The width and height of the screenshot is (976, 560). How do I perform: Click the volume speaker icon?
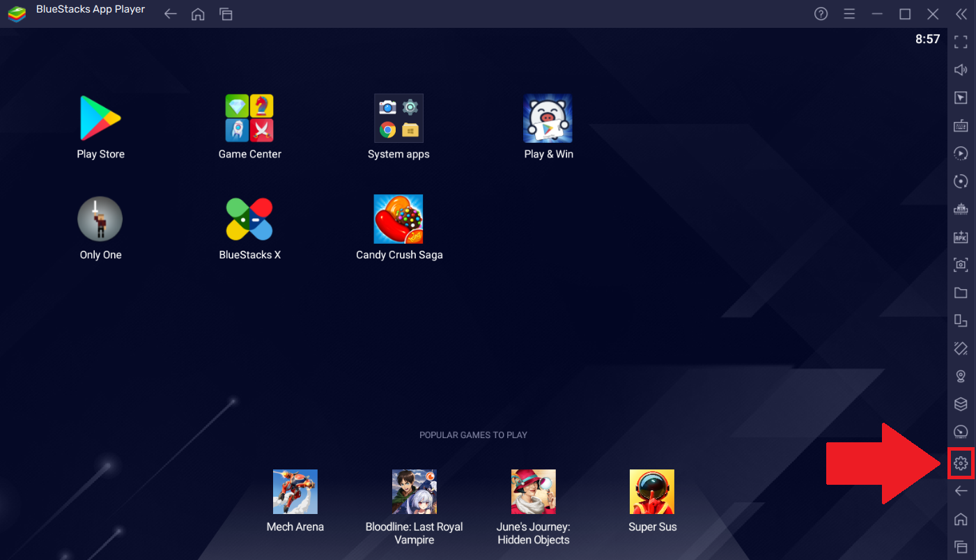pos(961,70)
